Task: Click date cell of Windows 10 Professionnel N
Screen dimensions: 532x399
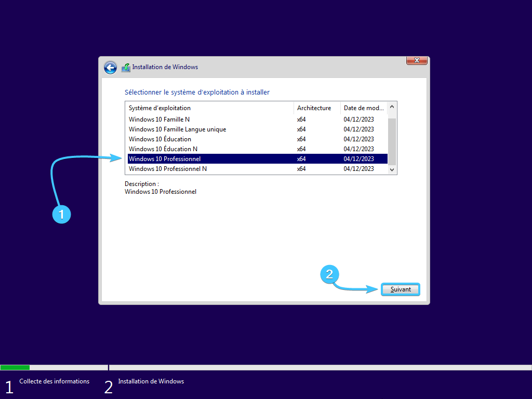Action: pyautogui.click(x=358, y=169)
